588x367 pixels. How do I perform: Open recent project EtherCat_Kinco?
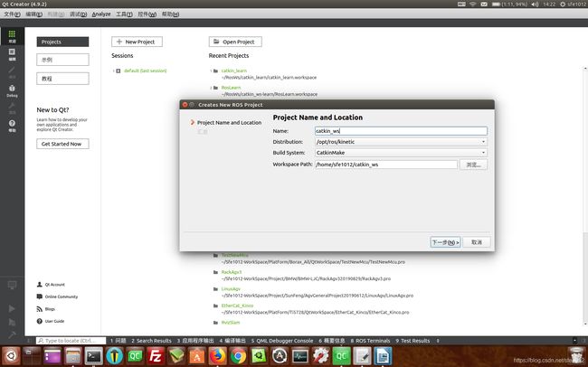click(x=237, y=306)
